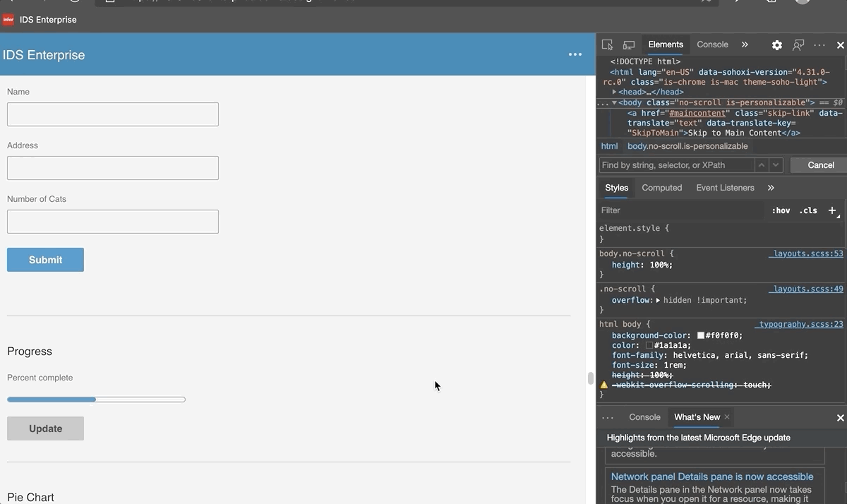This screenshot has height=504, width=847.
Task: Open _layouts.scss:53 source link
Action: coord(806,253)
